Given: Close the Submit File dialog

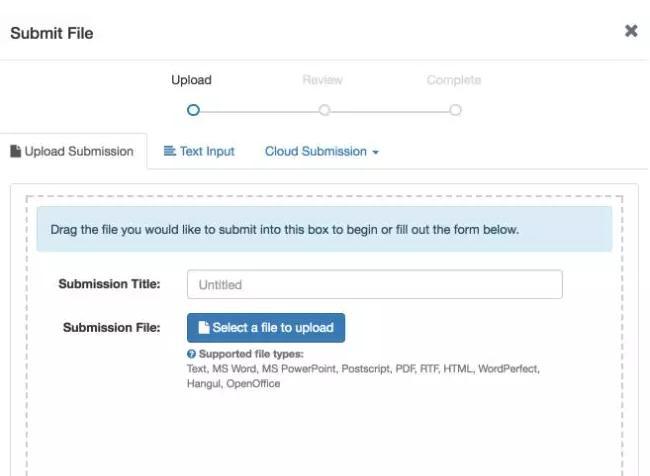Looking at the screenshot, I should click(631, 31).
